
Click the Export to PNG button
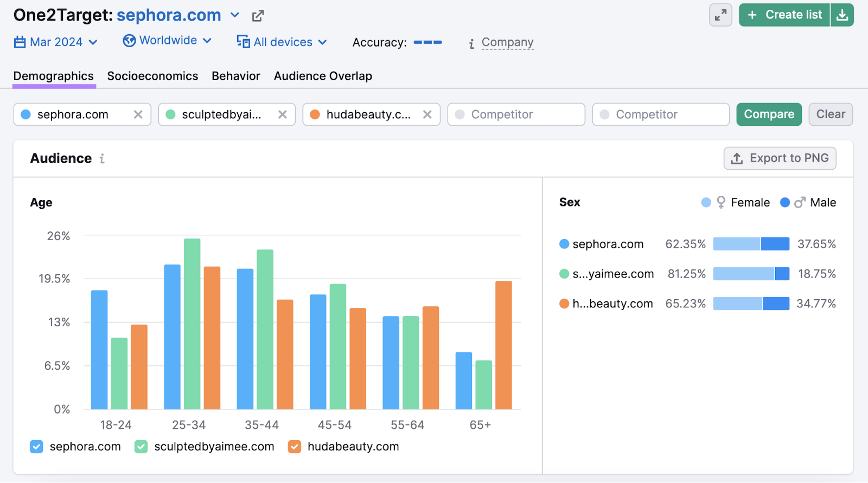780,158
